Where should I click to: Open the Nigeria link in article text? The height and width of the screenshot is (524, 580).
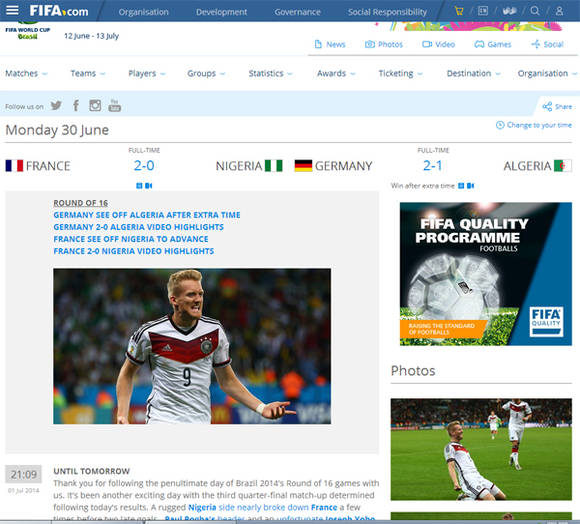(202, 507)
